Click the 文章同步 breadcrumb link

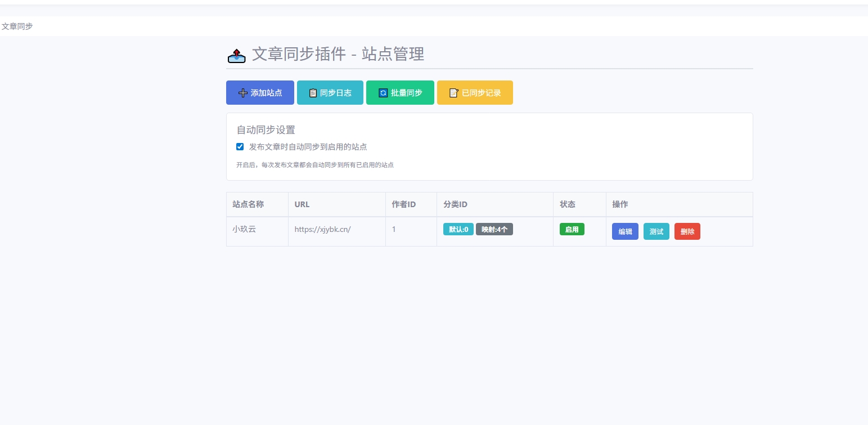pyautogui.click(x=17, y=26)
